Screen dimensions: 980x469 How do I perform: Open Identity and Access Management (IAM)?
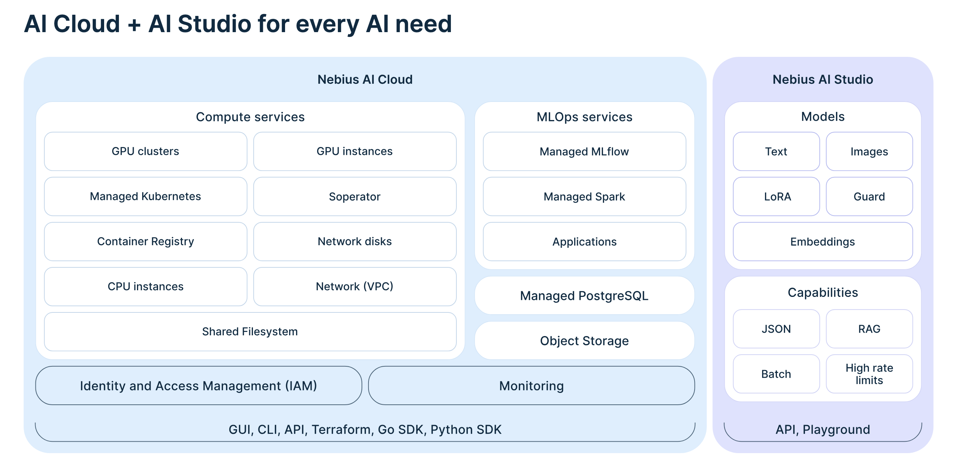(x=198, y=385)
